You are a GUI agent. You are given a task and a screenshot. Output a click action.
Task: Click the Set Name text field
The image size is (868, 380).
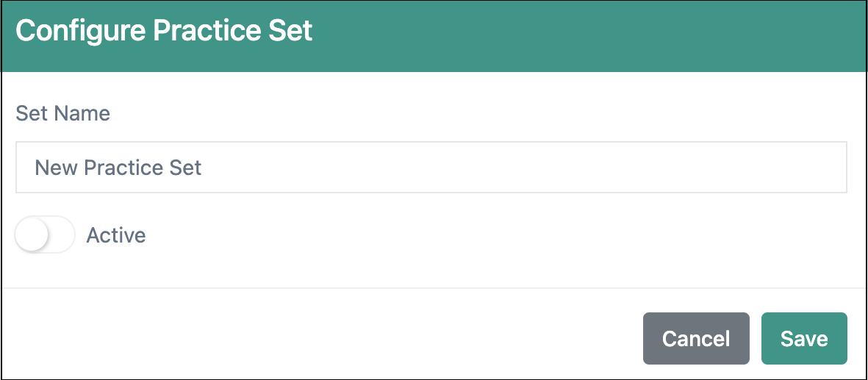(x=431, y=168)
